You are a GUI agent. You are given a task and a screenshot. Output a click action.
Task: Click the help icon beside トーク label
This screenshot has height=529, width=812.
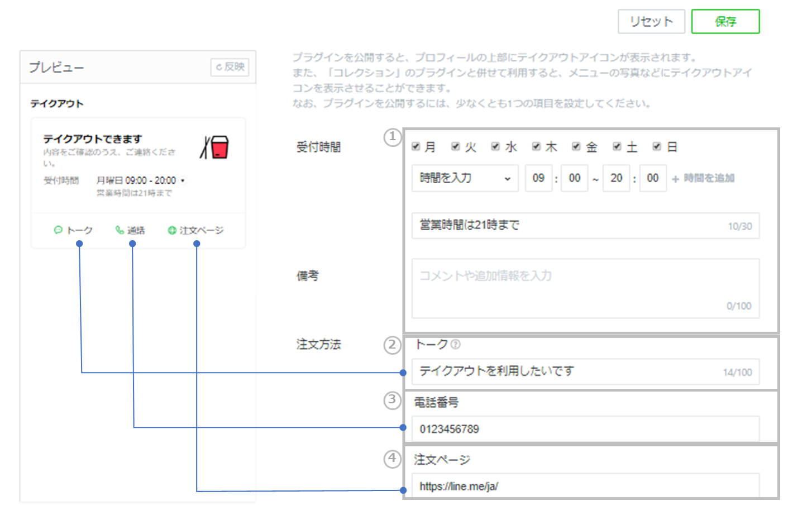click(x=456, y=344)
